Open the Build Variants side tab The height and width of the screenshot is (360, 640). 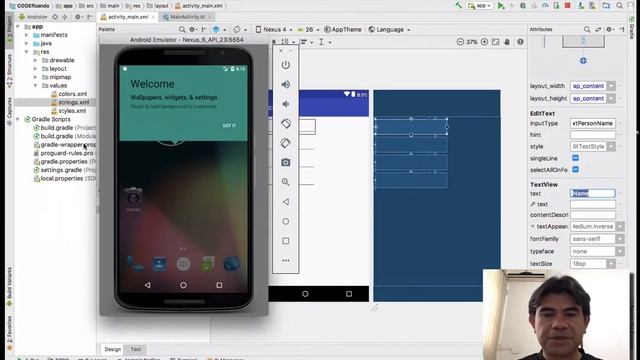[9, 286]
